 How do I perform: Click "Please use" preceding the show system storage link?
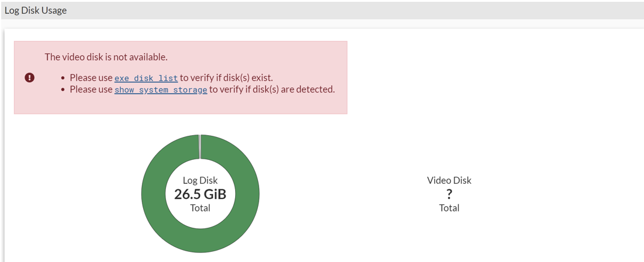coord(91,89)
